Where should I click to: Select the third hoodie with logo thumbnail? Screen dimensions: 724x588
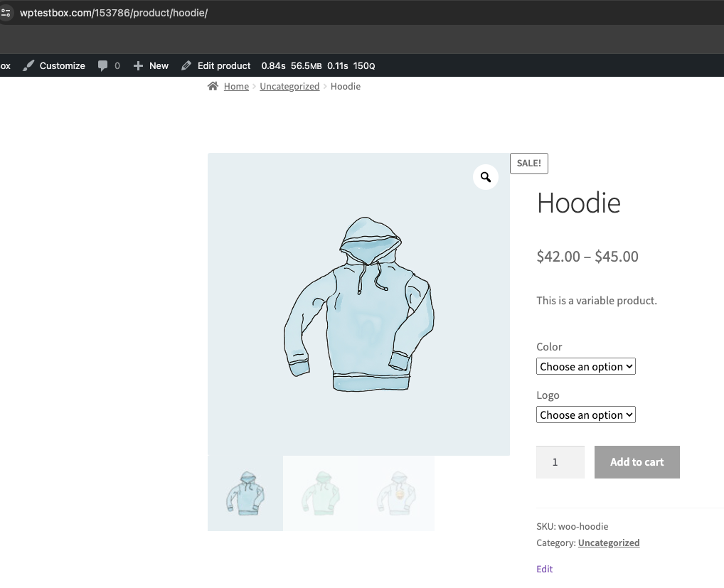tap(397, 493)
